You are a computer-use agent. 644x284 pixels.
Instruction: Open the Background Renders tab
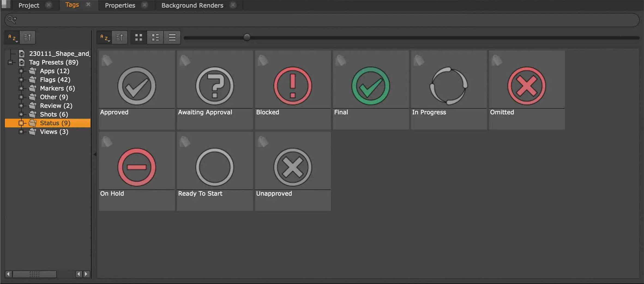point(192,5)
